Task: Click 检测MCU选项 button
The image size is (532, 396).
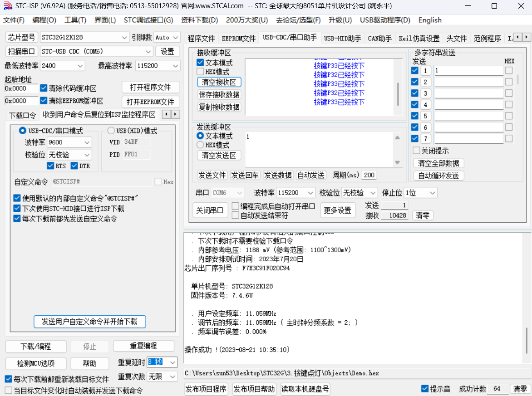Action: (x=35, y=363)
